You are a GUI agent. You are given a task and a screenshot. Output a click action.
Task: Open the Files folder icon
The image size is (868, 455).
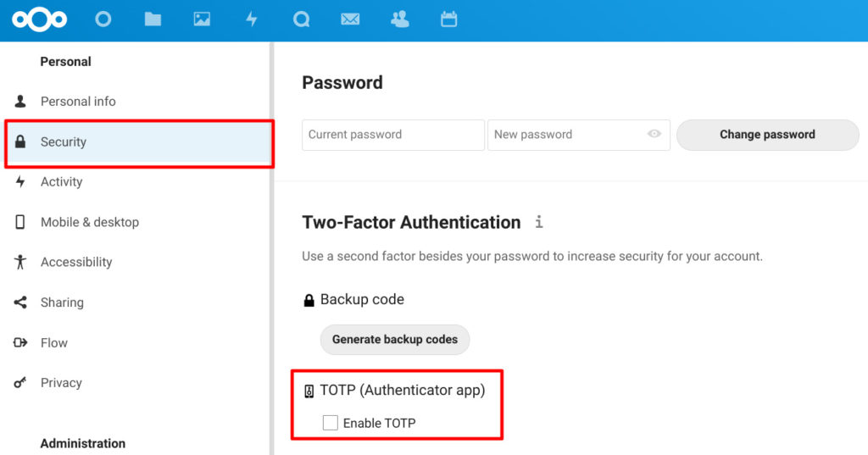point(153,19)
